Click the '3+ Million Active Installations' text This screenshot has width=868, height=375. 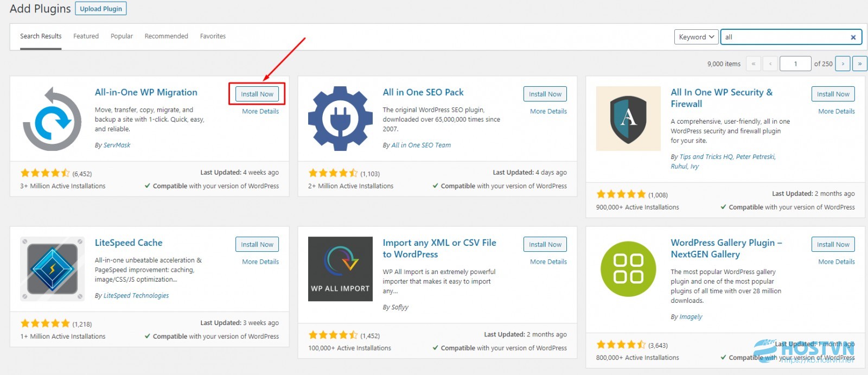point(63,186)
